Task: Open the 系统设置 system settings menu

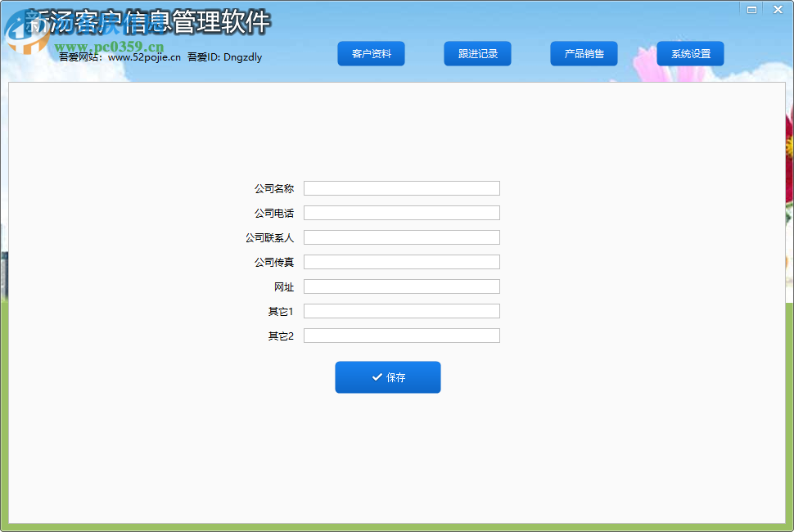Action: tap(690, 53)
